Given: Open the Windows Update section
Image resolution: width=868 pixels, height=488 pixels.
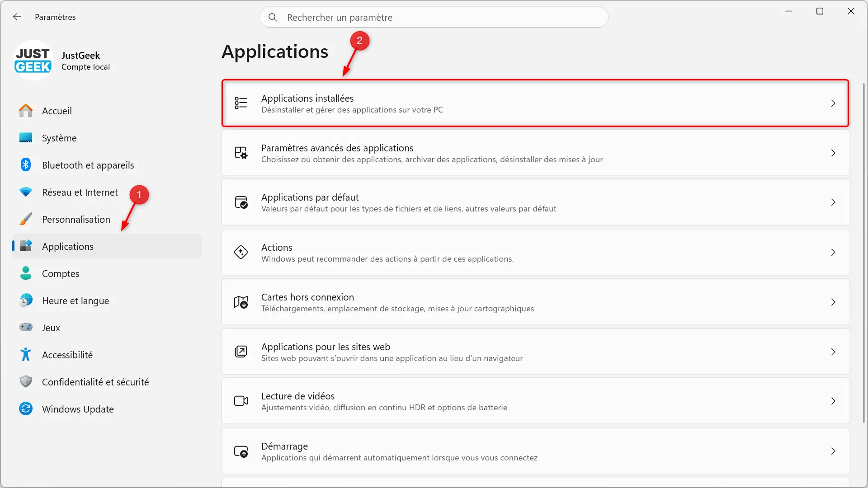Looking at the screenshot, I should (107, 409).
